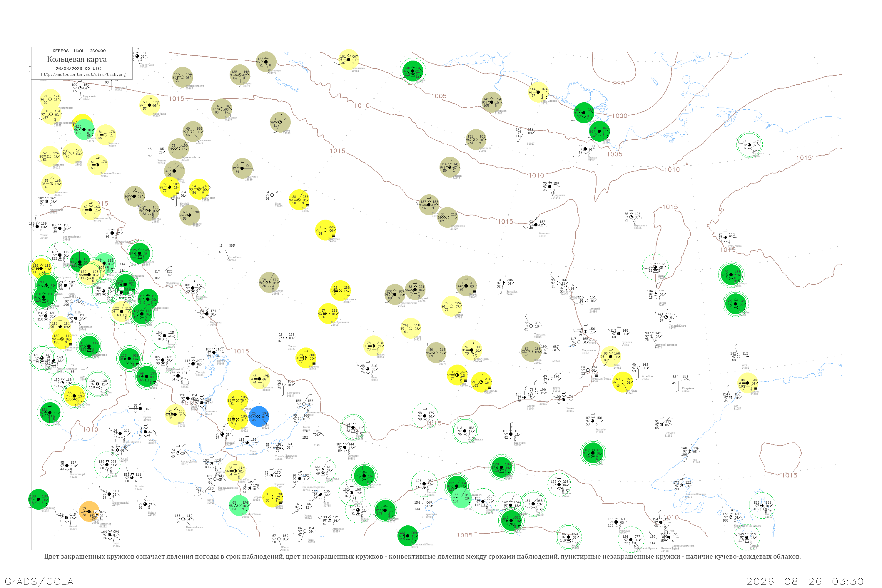Select the "Витим 30054" station label
The width and height of the screenshot is (882, 588).
tap(380, 355)
